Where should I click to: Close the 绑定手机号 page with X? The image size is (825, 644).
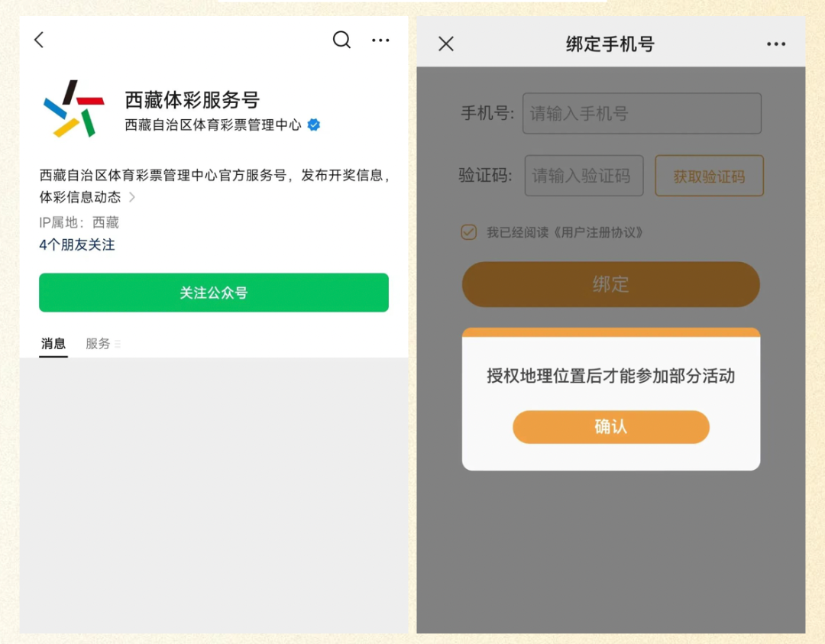[446, 44]
